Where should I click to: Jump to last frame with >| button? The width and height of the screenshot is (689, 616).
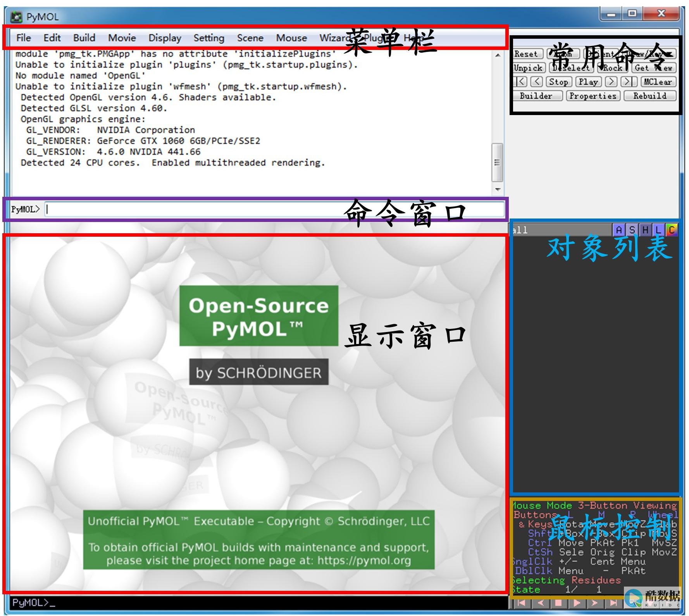coord(629,82)
